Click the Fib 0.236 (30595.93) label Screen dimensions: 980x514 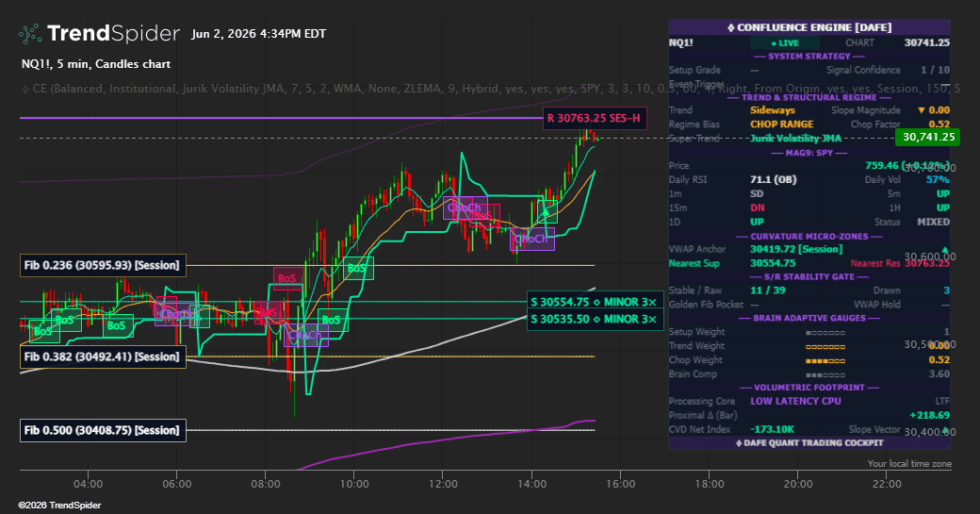[x=103, y=265]
